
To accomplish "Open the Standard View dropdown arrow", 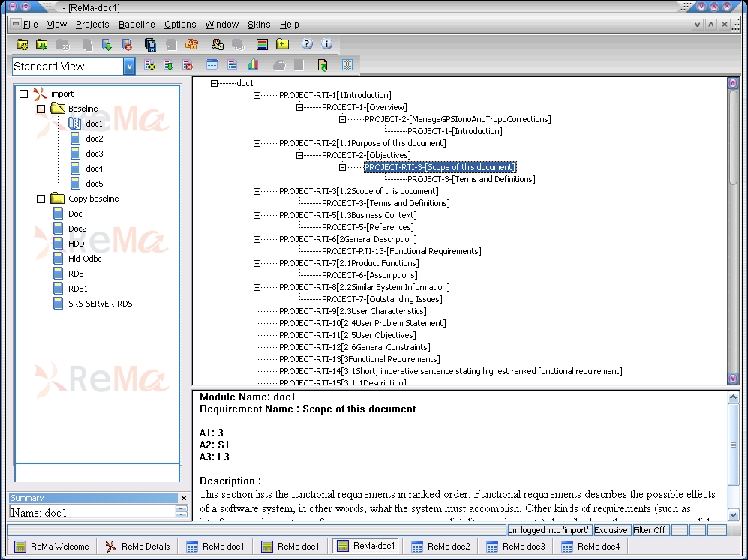I will pos(129,67).
